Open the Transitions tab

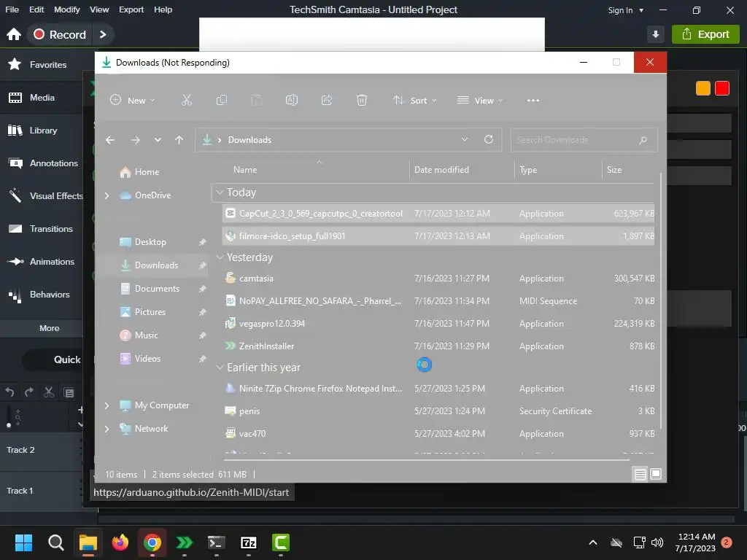[x=42, y=228]
